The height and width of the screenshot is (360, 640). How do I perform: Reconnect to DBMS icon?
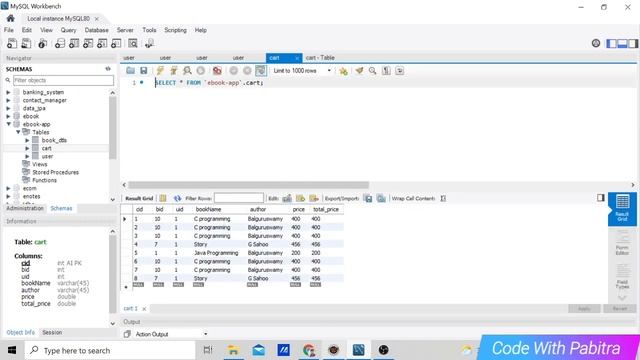point(149,43)
